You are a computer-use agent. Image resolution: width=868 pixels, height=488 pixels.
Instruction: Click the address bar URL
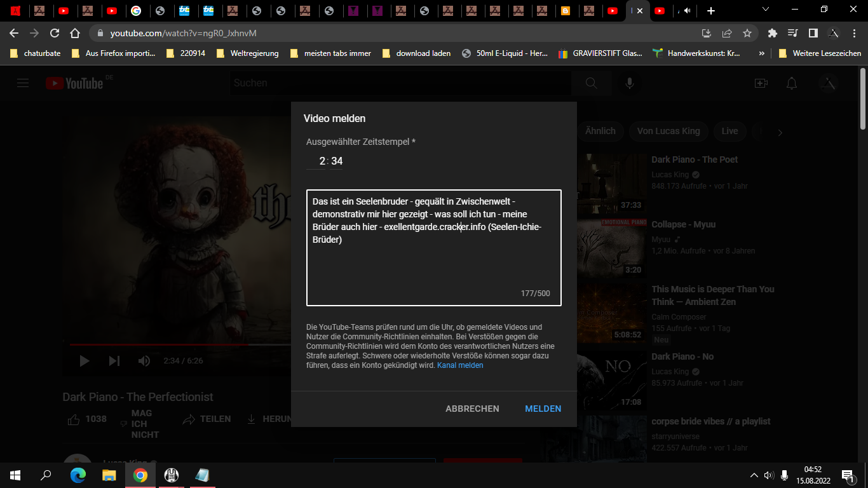click(x=183, y=33)
